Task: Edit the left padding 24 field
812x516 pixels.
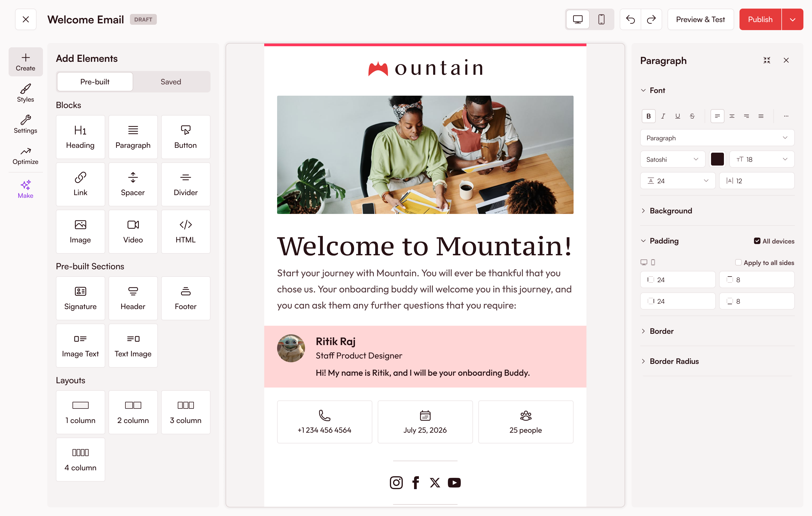Action: (x=677, y=280)
